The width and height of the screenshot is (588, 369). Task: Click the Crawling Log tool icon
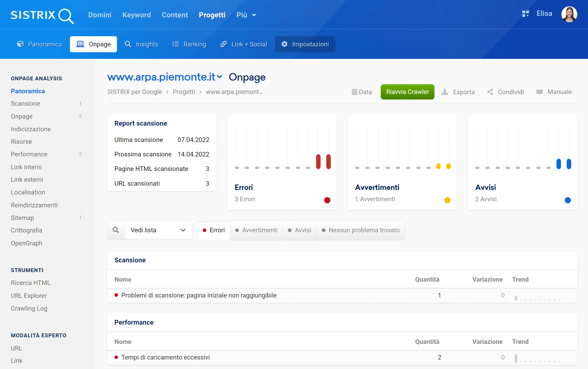pyautogui.click(x=29, y=308)
